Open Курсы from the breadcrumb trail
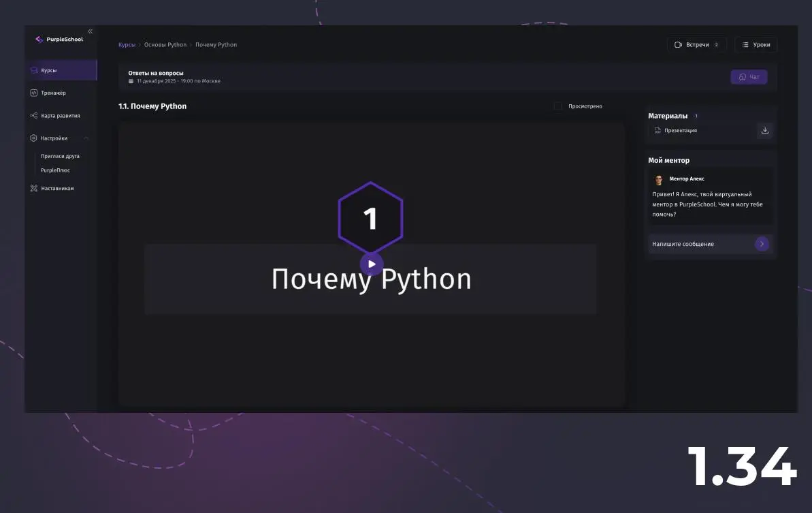This screenshot has height=513, width=812. pos(126,44)
